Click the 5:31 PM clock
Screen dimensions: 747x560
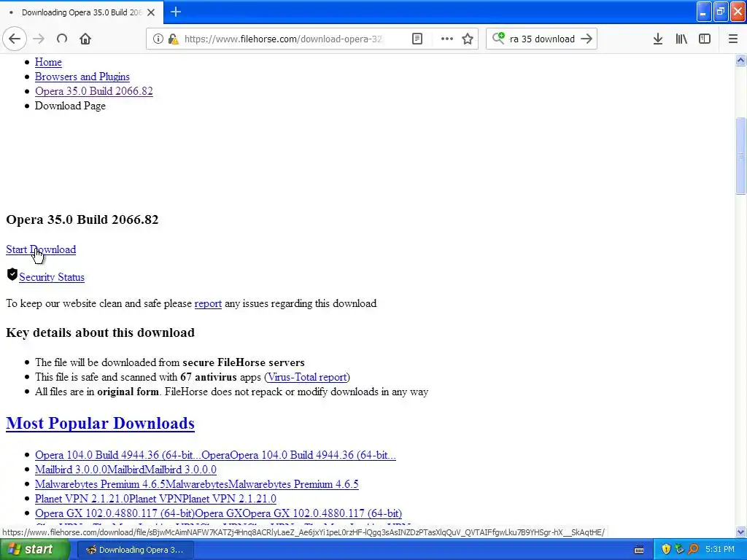pos(720,550)
